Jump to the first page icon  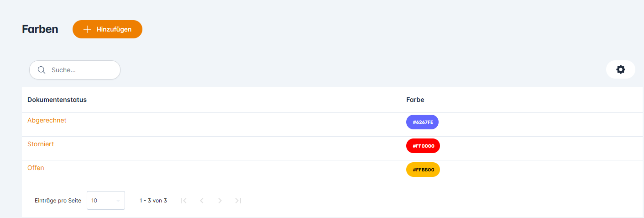[x=183, y=201]
